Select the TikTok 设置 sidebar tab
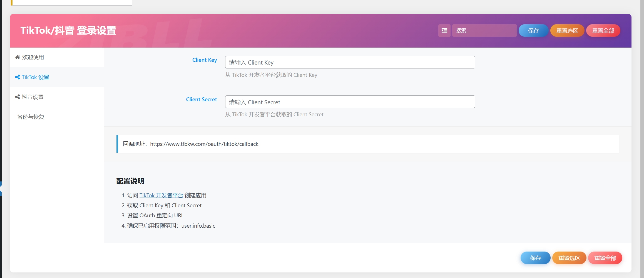Screen dimensions: 644x278 coord(57,77)
